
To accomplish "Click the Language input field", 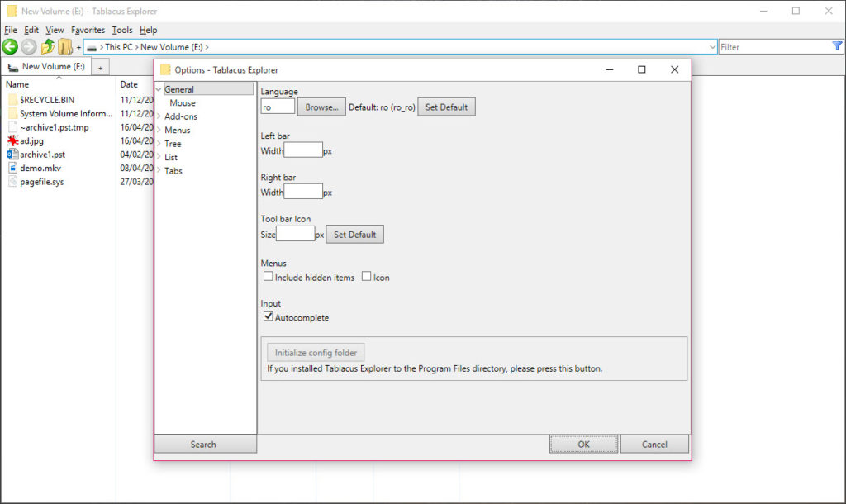I will (278, 107).
